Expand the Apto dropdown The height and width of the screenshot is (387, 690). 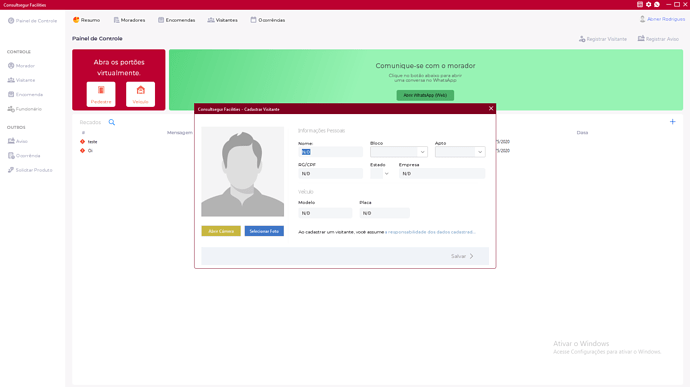[x=460, y=152]
